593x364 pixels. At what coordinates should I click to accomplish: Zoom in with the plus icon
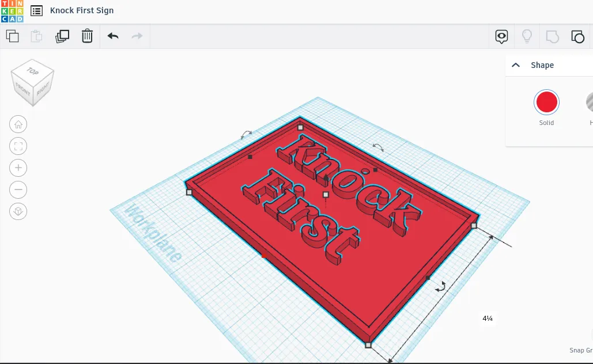tap(18, 168)
